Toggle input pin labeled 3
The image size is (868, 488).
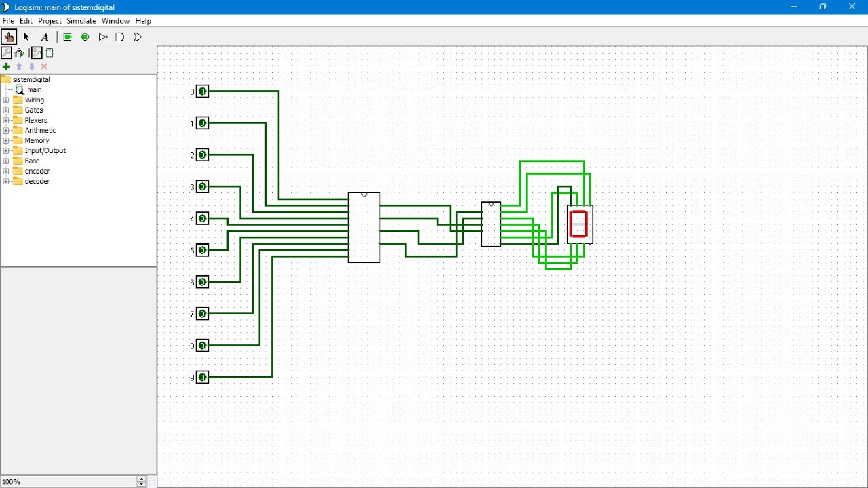pos(202,187)
